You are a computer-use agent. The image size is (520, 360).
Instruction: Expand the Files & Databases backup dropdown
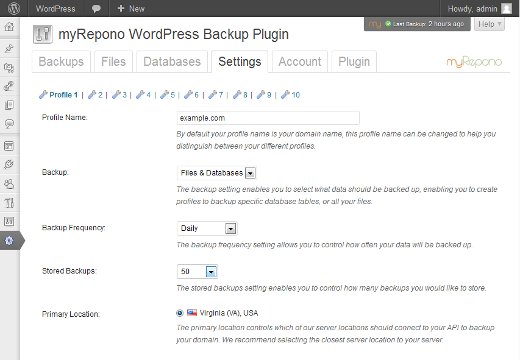pos(217,173)
